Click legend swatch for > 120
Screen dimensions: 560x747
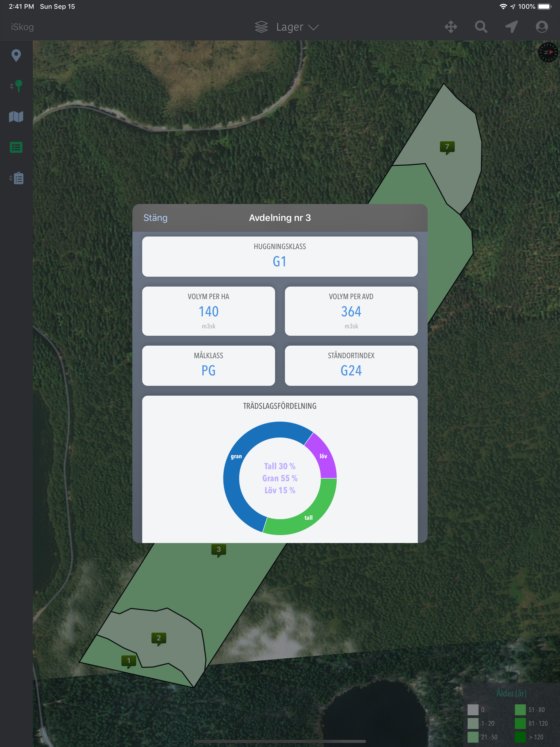[520, 737]
